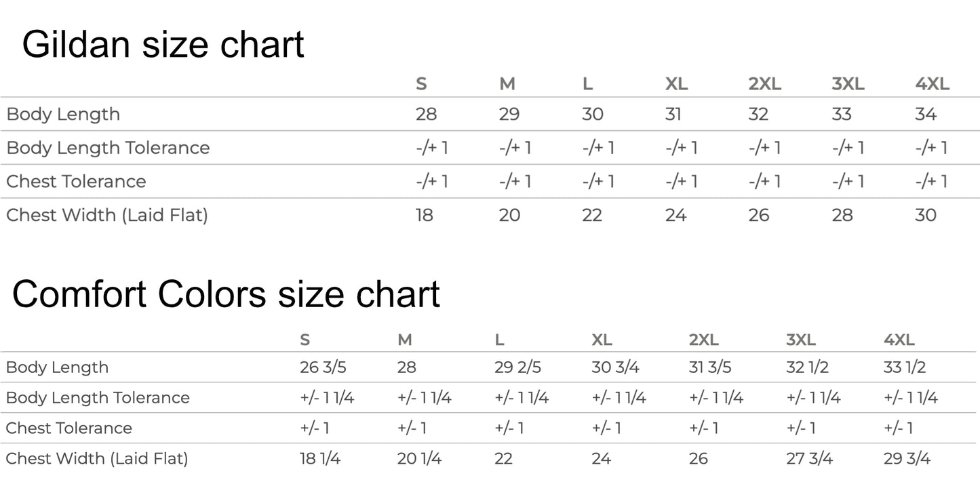The image size is (980, 482).
Task: Click Comfort Colors "Body Length Tolerance" row label
Action: pyautogui.click(x=98, y=397)
